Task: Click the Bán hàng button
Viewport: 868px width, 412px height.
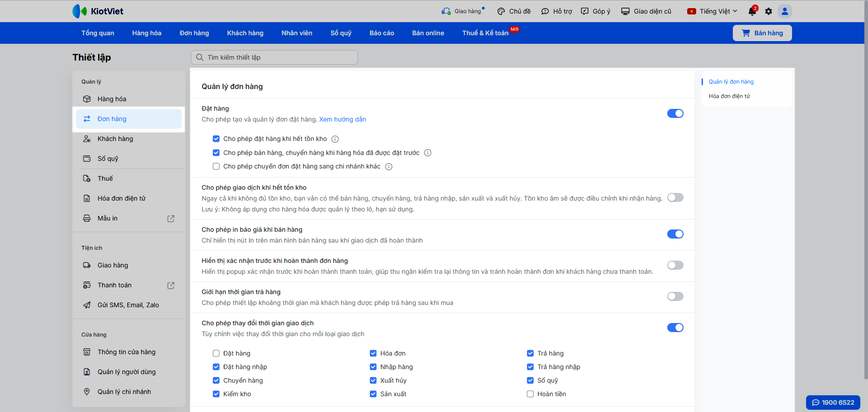Action: pyautogui.click(x=762, y=33)
